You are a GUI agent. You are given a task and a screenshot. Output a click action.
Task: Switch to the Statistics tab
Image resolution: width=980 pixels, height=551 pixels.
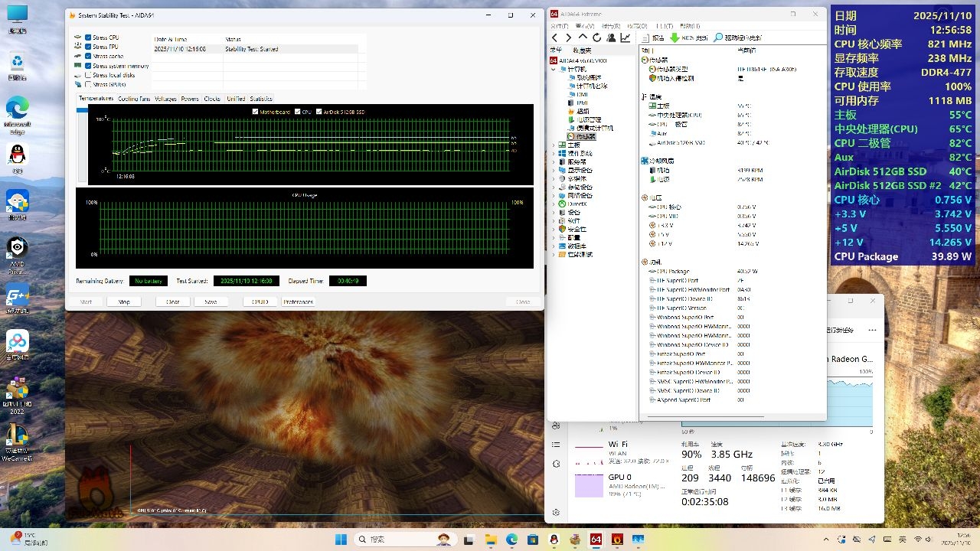[261, 99]
